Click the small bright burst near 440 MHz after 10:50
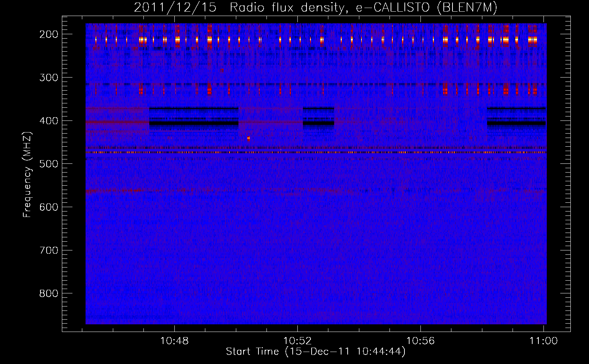The image size is (589, 364). tap(248, 138)
